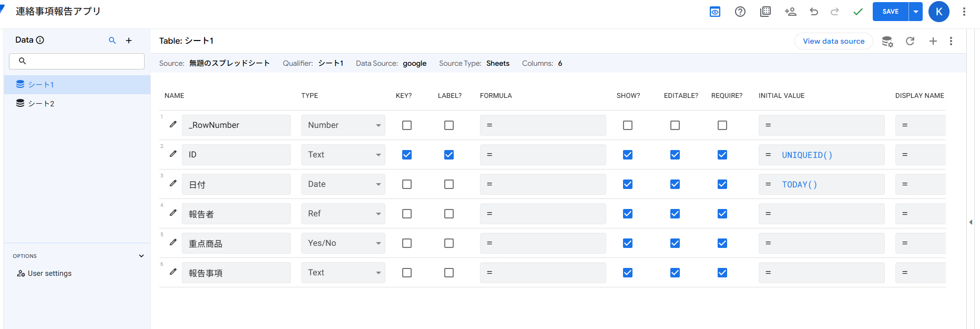Redo the last change
Screen dimensions: 980x329
pyautogui.click(x=835, y=12)
